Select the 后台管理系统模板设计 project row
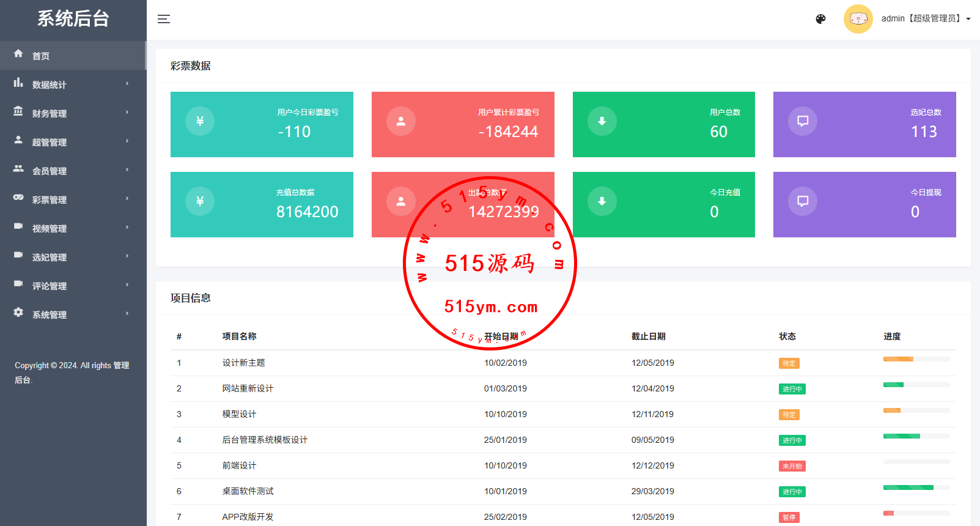The height and width of the screenshot is (526, 980). [x=265, y=440]
